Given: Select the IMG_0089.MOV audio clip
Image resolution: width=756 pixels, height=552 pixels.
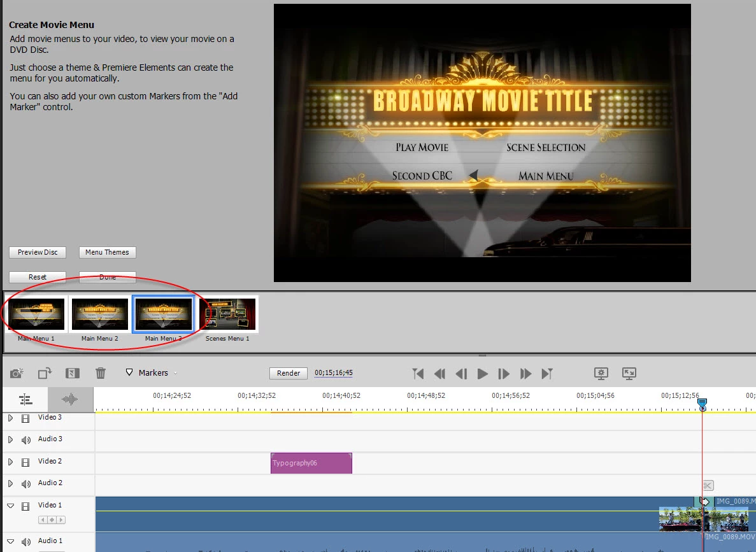Looking at the screenshot, I should pyautogui.click(x=729, y=542).
